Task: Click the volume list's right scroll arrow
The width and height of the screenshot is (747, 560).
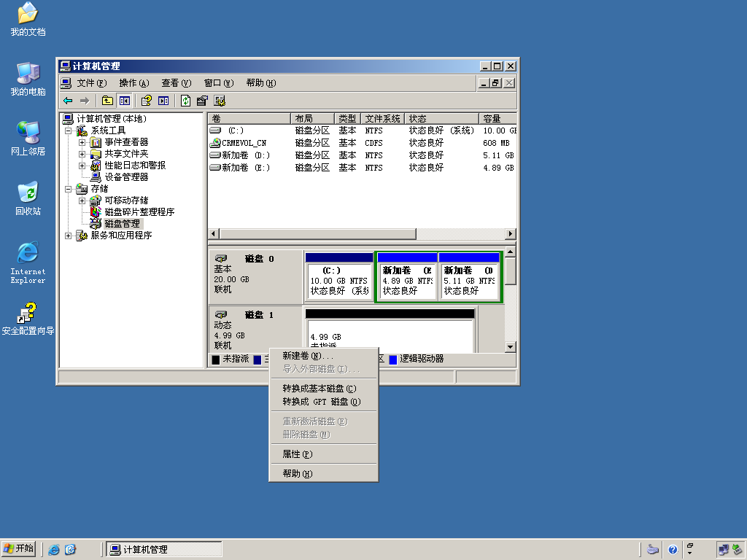Action: pos(511,234)
